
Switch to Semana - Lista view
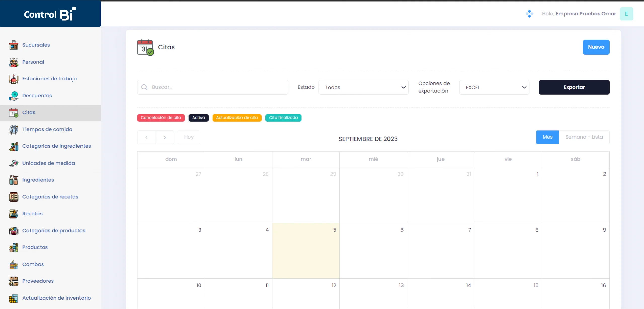pyautogui.click(x=584, y=137)
